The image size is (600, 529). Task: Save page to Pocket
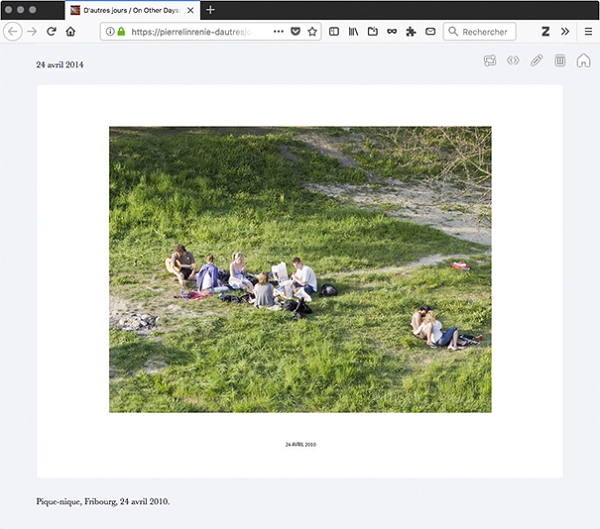click(295, 32)
